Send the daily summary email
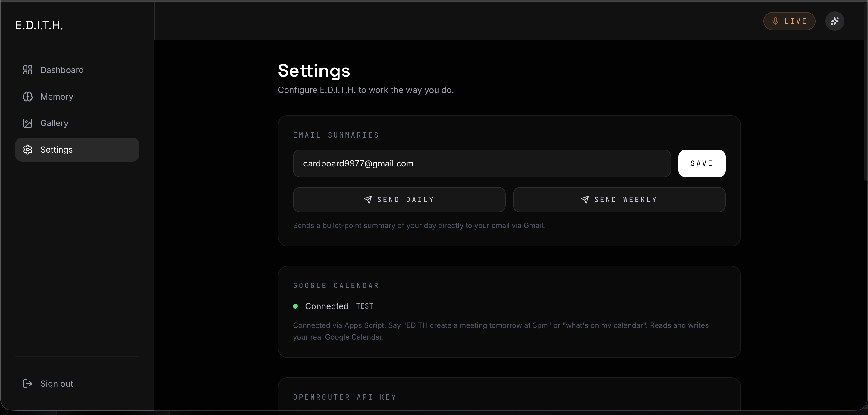Screen dimensions: 868x415 [399, 200]
